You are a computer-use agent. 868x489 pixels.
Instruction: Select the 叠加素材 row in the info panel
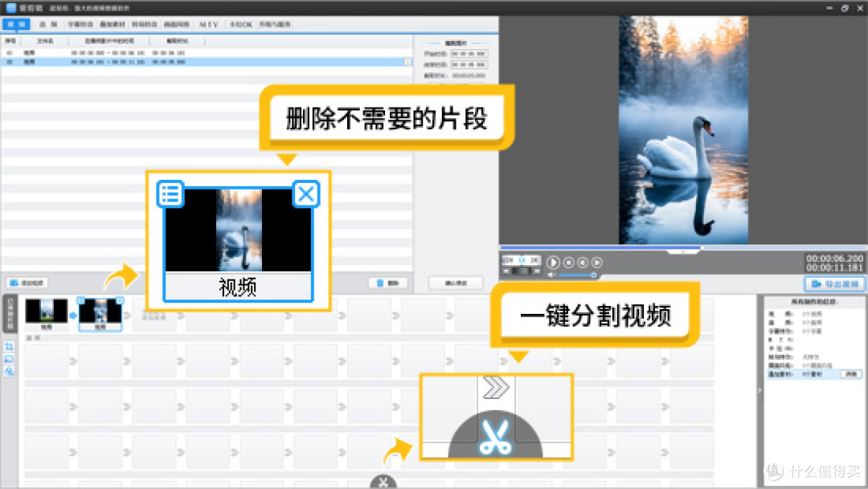point(814,374)
